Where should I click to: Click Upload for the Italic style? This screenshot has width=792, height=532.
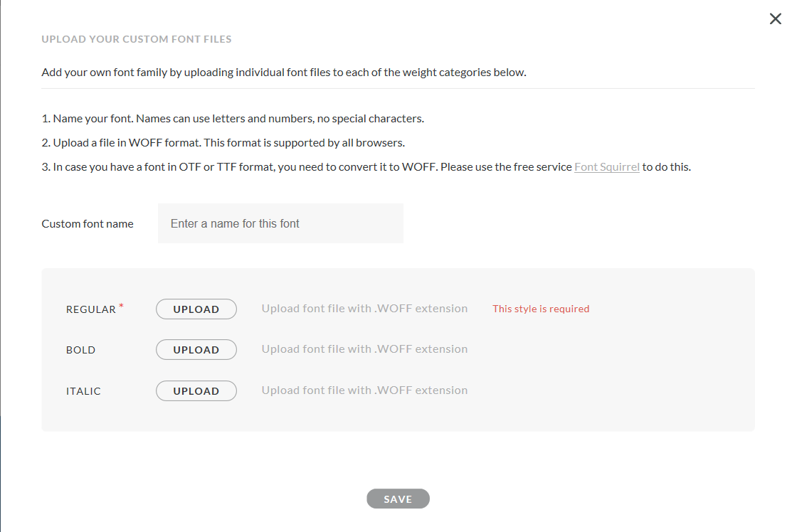196,391
